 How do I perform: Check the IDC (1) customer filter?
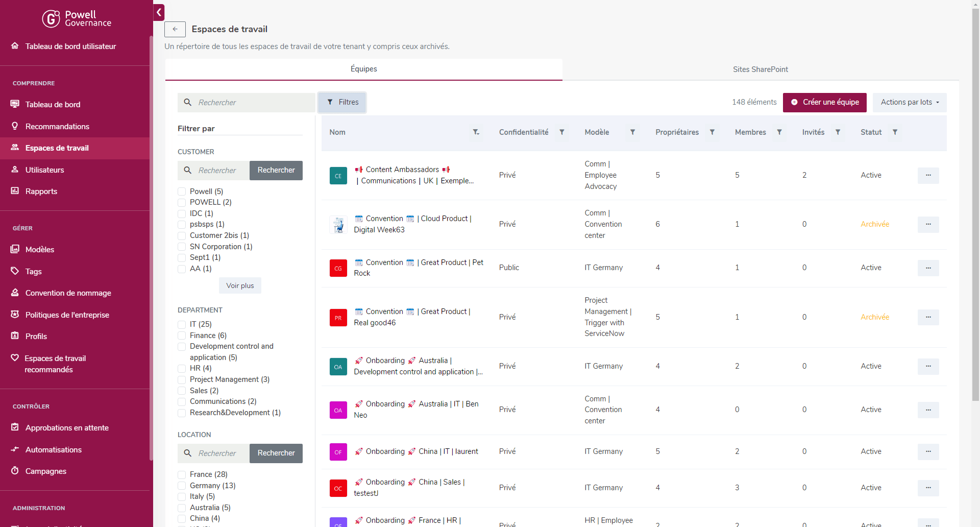tap(182, 213)
